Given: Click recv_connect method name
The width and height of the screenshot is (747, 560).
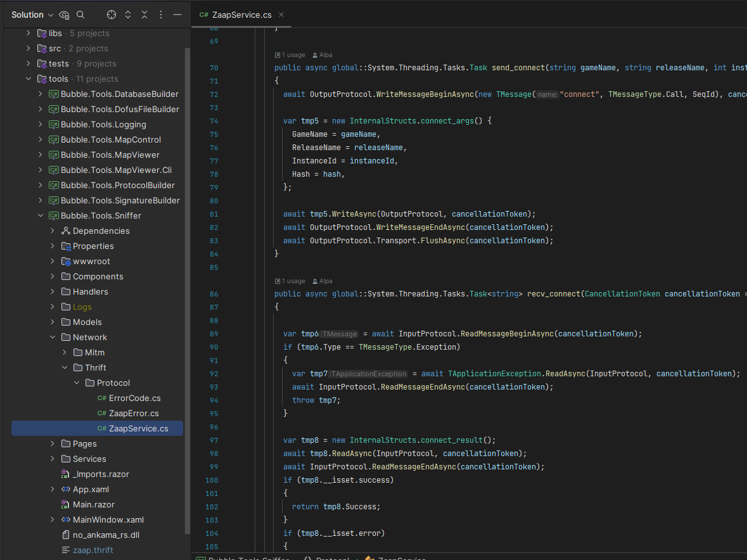Looking at the screenshot, I should click(x=554, y=295).
